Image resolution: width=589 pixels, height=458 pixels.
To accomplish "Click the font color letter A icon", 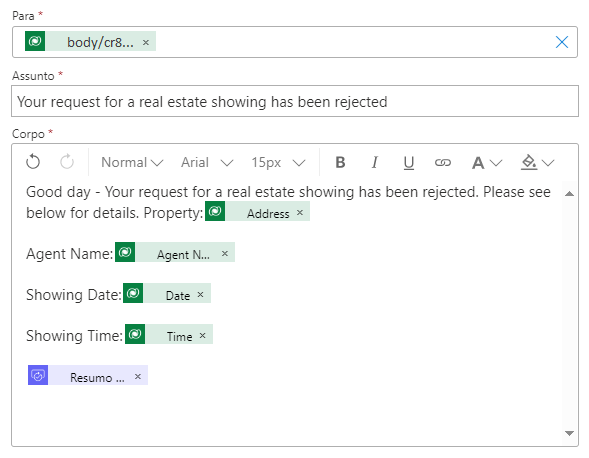I will [478, 163].
